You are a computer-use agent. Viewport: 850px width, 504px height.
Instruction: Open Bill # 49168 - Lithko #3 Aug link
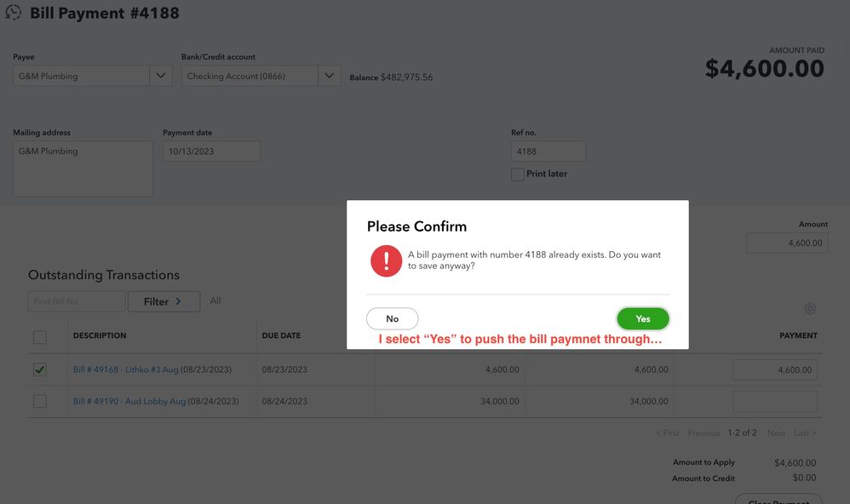[x=125, y=369]
